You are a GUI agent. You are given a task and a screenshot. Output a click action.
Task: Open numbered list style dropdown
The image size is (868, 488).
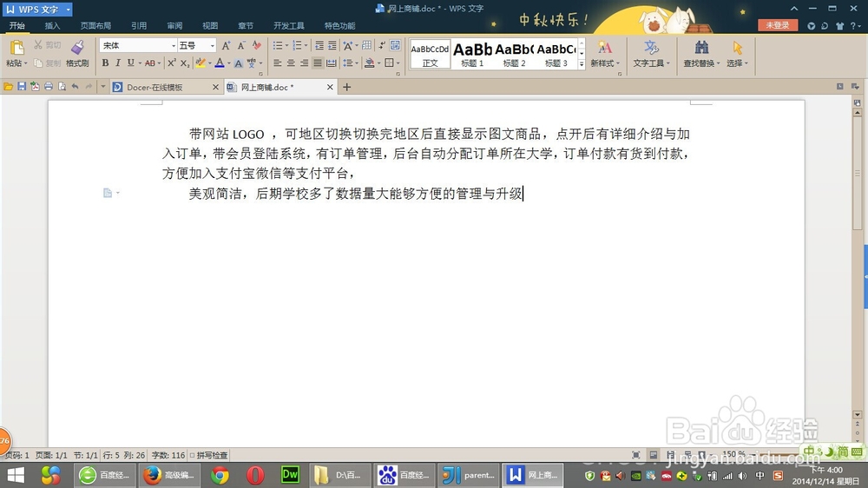(x=306, y=45)
